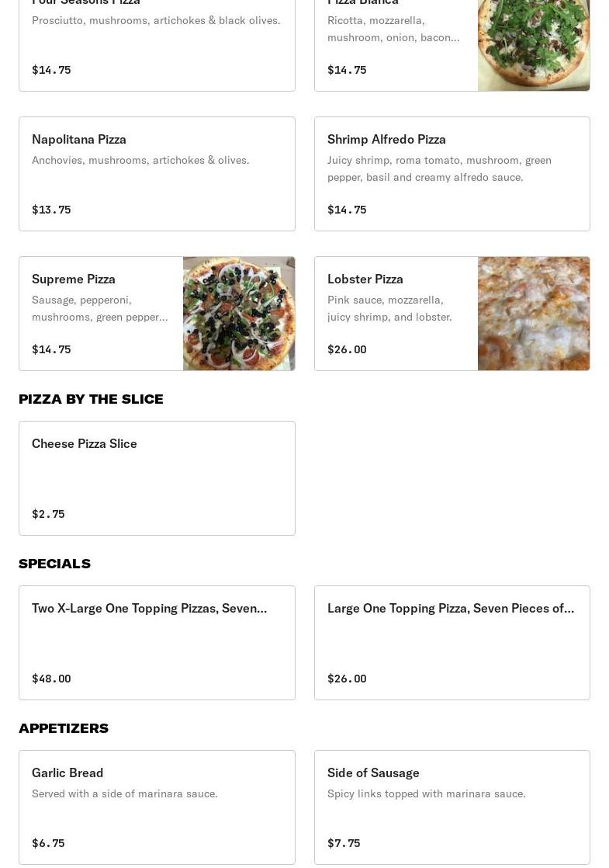Viewport: 609px width, 868px height.
Task: Click the Pizza By The Slice heading
Action: pos(91,399)
